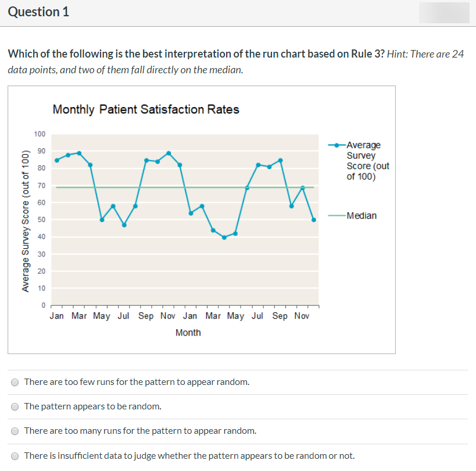Click the gray box right of Question 1 header

coord(443,13)
